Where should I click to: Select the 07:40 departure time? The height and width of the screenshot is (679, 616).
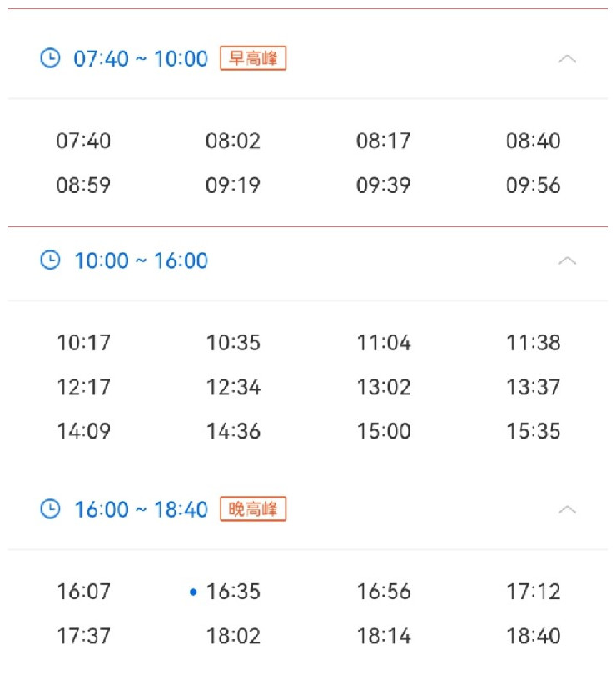click(x=83, y=141)
